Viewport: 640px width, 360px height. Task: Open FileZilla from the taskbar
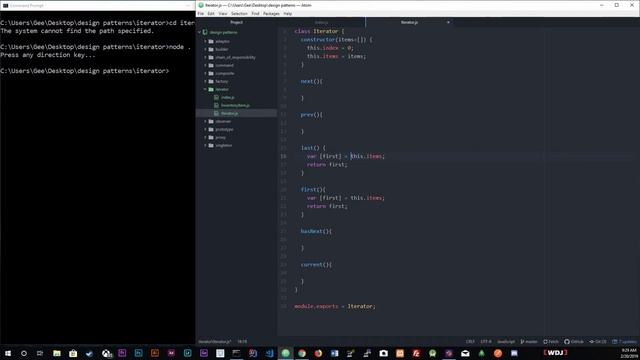pyautogui.click(x=416, y=353)
